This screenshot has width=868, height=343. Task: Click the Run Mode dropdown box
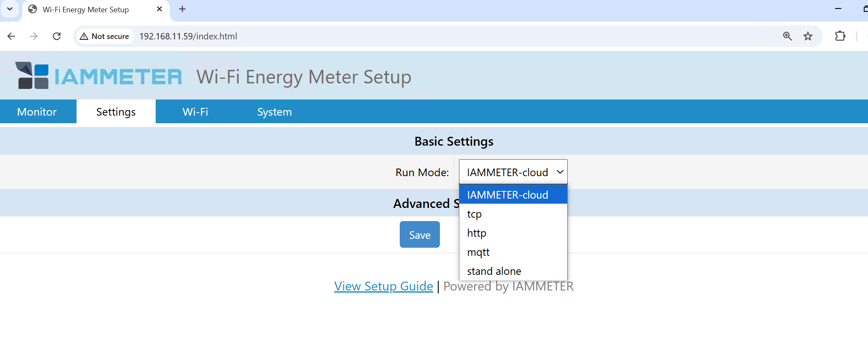[x=513, y=172]
